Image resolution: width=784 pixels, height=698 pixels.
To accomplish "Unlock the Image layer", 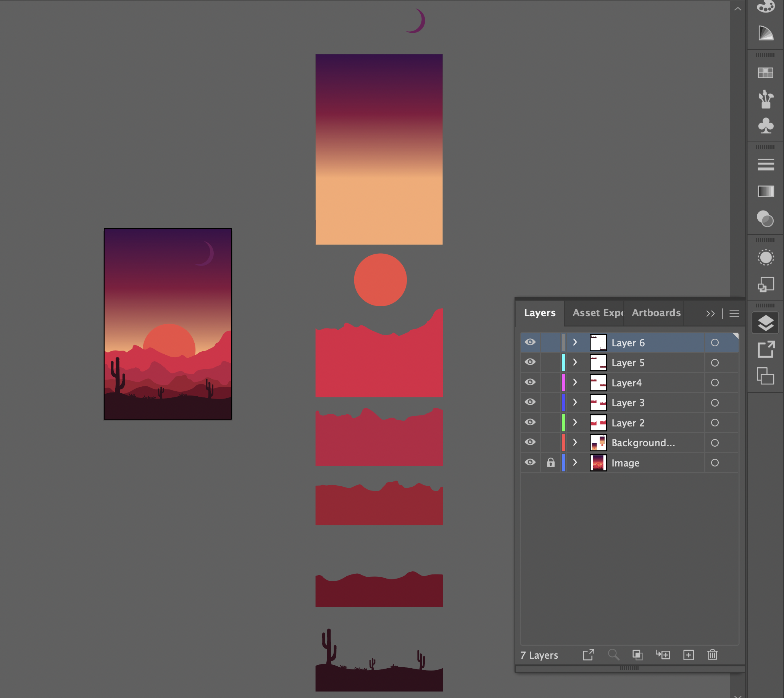I will click(551, 463).
